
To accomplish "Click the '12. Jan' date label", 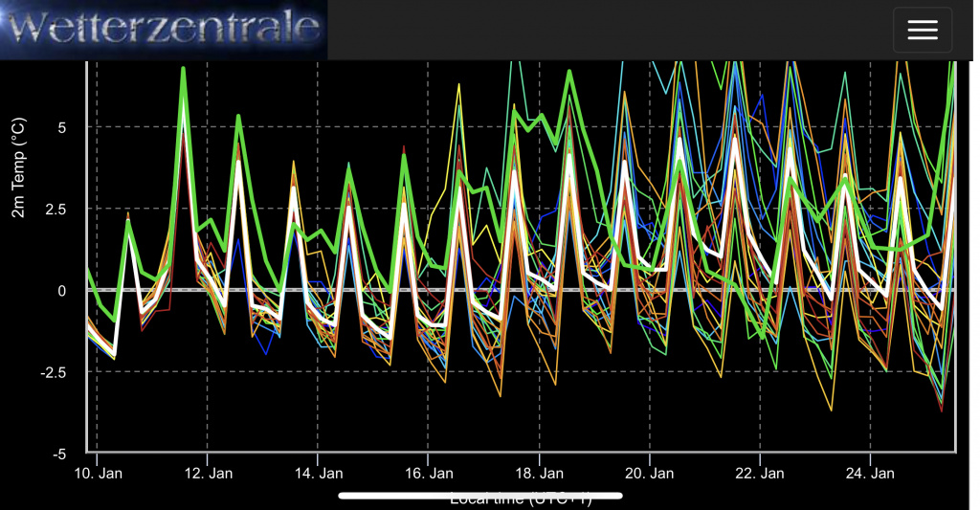I will click(x=210, y=473).
